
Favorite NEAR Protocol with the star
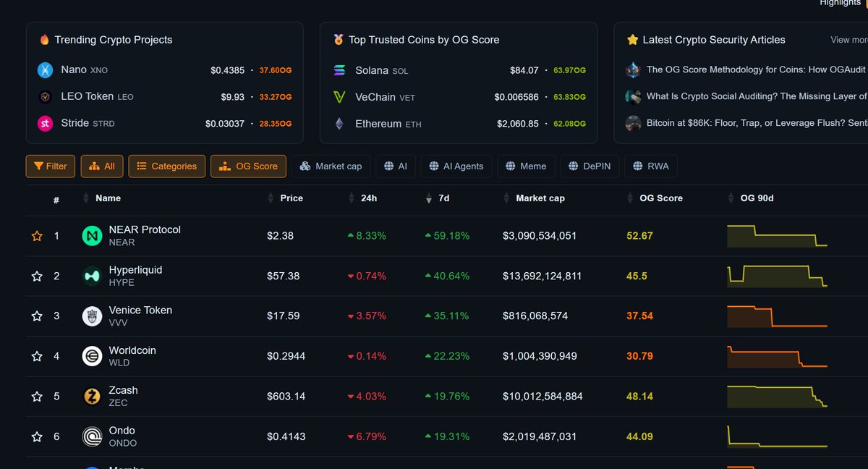(x=37, y=236)
